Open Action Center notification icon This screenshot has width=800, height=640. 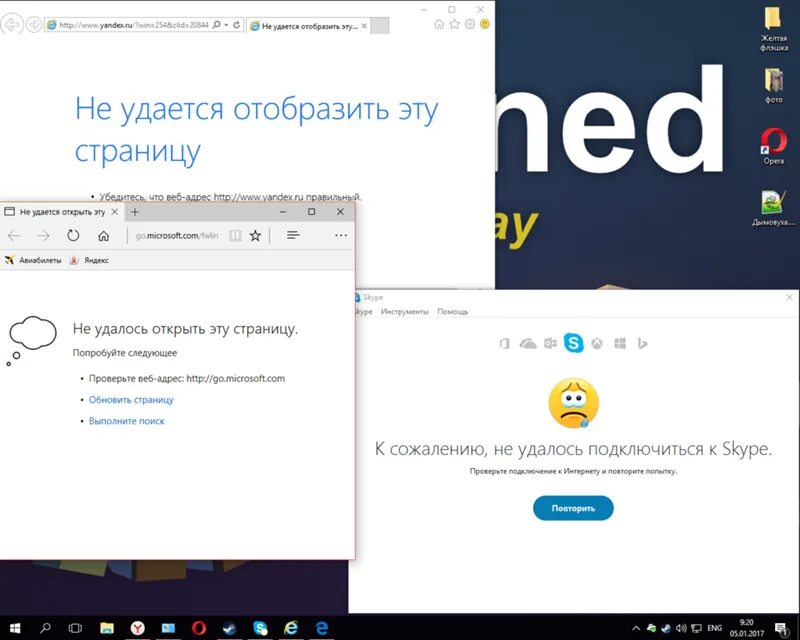pos(781,628)
